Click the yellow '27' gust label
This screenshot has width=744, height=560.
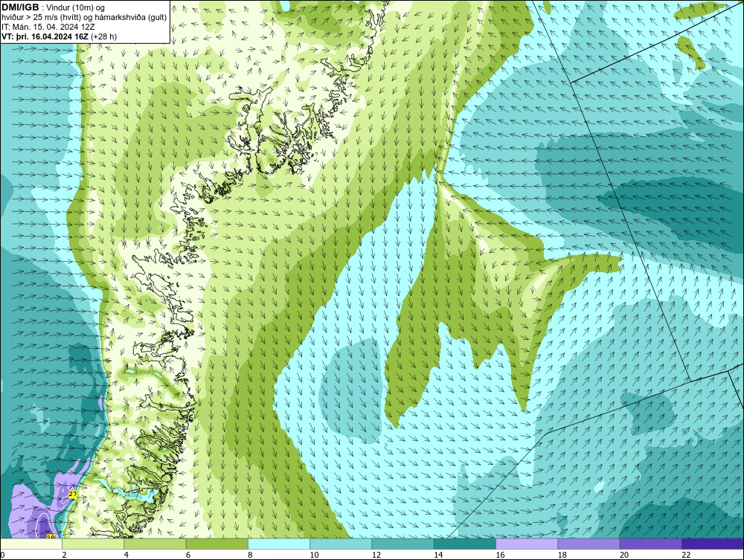coord(73,494)
